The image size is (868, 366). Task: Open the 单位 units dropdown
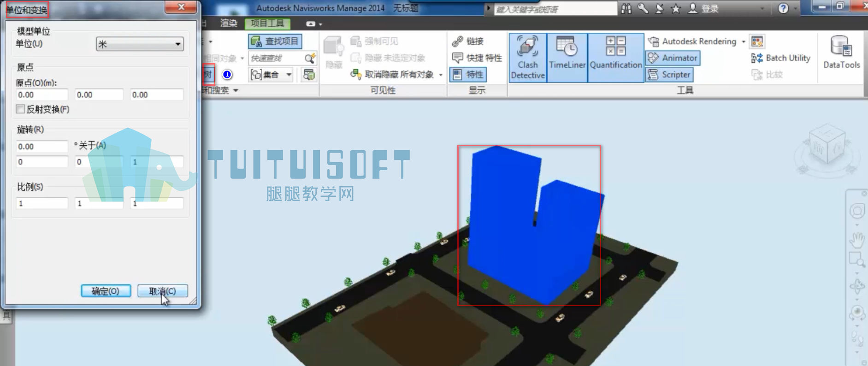tap(140, 44)
